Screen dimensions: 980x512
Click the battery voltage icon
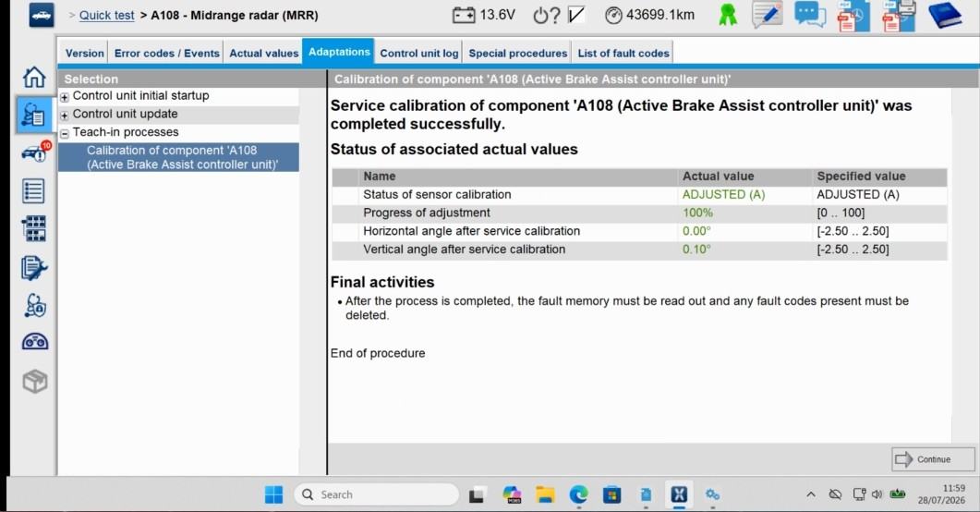coord(463,15)
